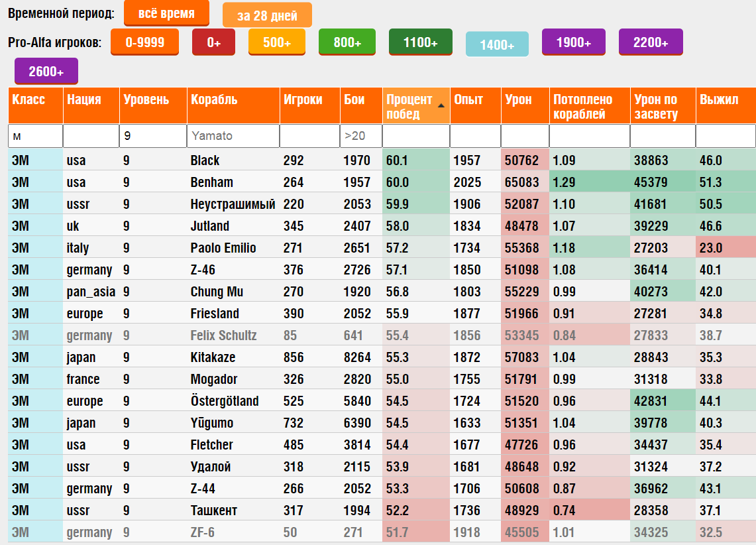Choose the red 0+ Pro-Alfa filter
Viewport: 756px width, 545px height.
[x=213, y=42]
